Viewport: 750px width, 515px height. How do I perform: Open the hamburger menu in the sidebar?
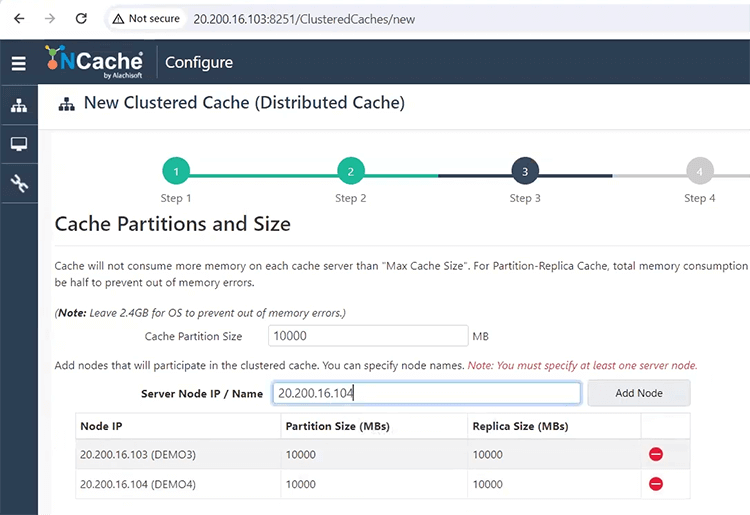(x=19, y=63)
